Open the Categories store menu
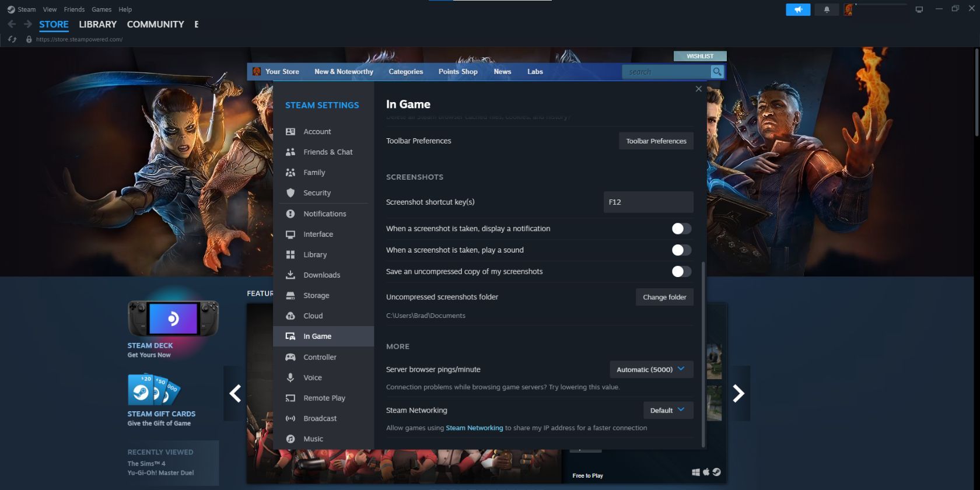This screenshot has width=980, height=490. [x=405, y=72]
